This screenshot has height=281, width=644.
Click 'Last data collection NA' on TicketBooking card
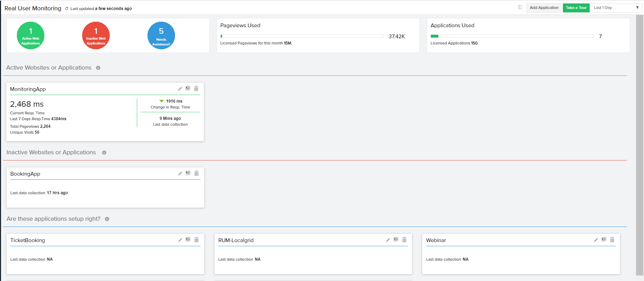point(32,259)
